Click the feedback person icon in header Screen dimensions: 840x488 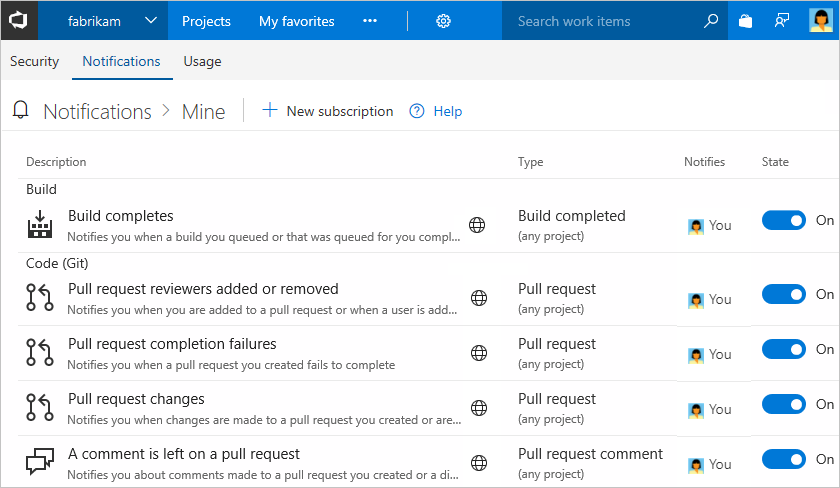pyautogui.click(x=781, y=21)
